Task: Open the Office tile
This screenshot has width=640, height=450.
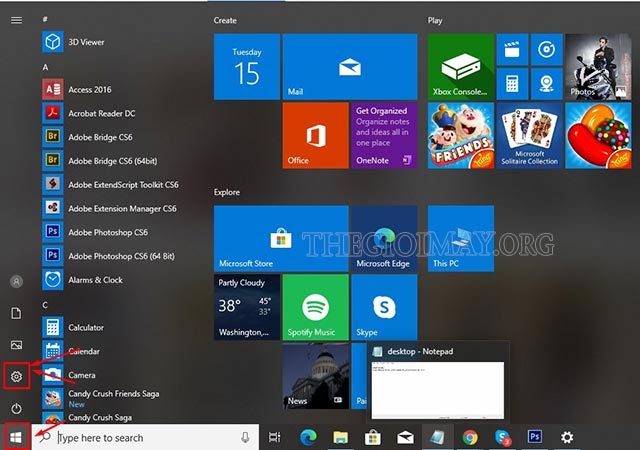Action: click(x=316, y=135)
